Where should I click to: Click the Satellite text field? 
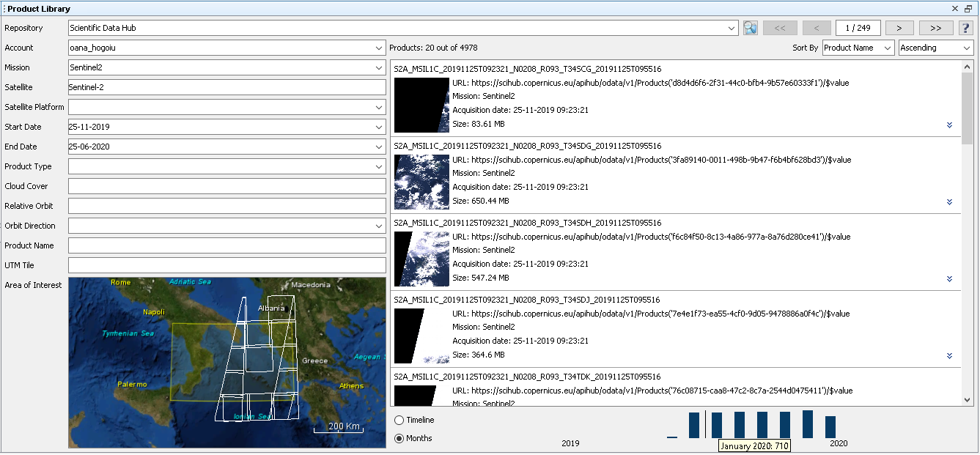[x=226, y=87]
